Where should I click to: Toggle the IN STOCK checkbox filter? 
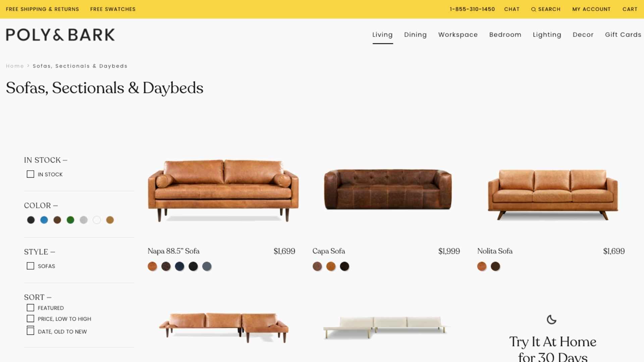click(x=31, y=174)
